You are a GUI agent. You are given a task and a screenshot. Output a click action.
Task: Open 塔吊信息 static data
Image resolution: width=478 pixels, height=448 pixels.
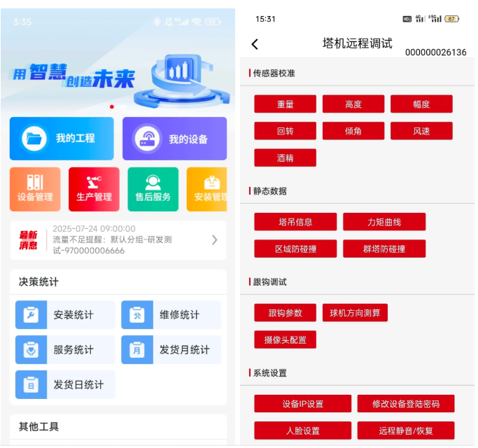coord(295,222)
